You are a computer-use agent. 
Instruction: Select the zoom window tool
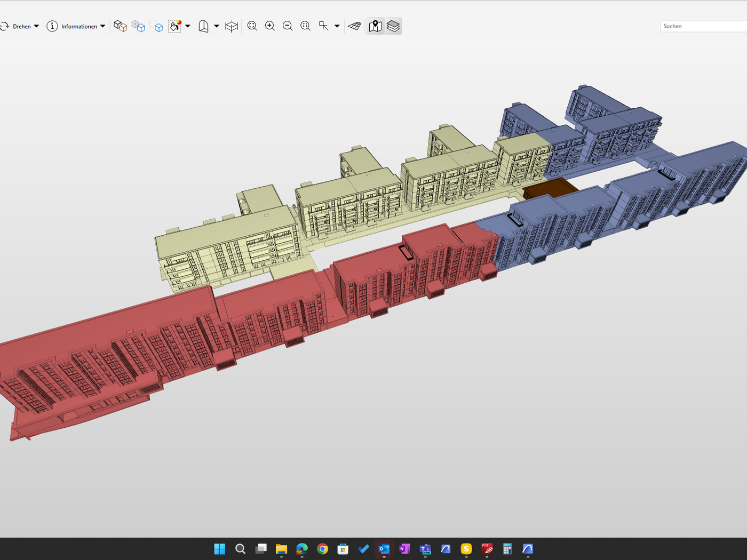305,26
